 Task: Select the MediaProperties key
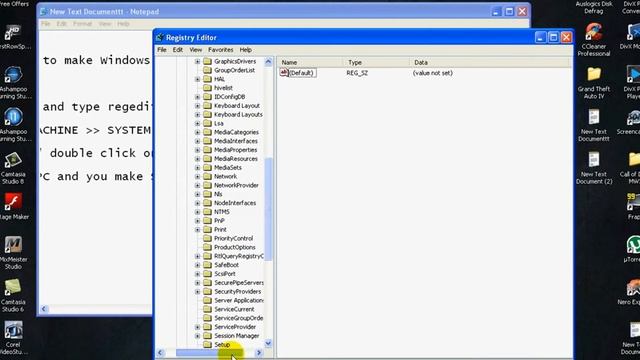click(236, 150)
